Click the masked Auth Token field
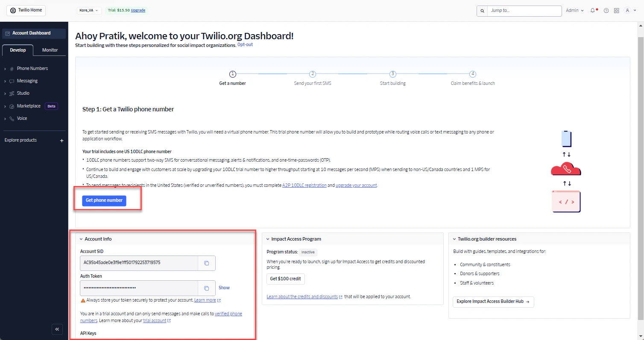Screen dimensions: 644x340 pyautogui.click(x=139, y=288)
